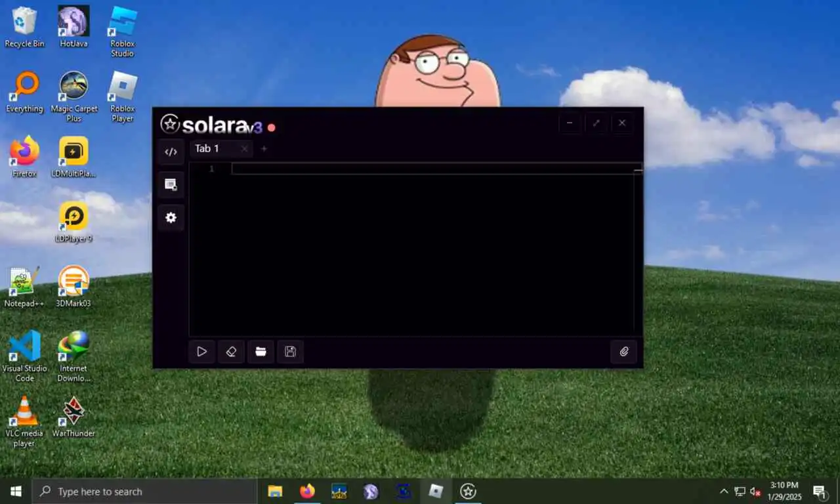Select the LDMultiPlayer desktop shortcut

pos(73,157)
